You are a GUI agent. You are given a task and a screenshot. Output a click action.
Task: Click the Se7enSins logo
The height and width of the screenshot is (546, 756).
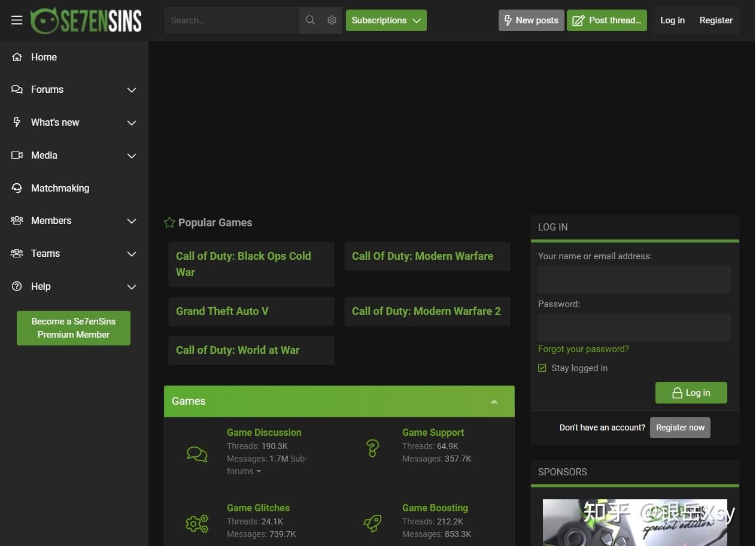pyautogui.click(x=86, y=20)
